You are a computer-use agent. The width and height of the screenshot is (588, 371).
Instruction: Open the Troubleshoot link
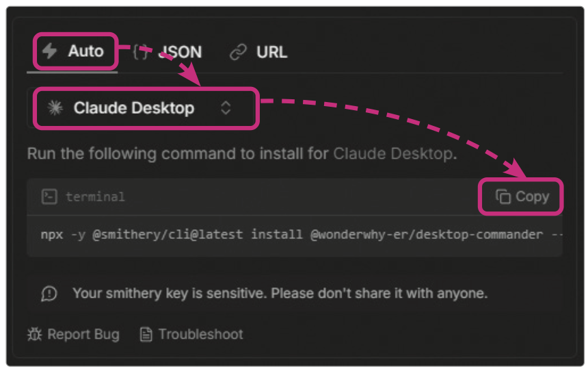(200, 335)
